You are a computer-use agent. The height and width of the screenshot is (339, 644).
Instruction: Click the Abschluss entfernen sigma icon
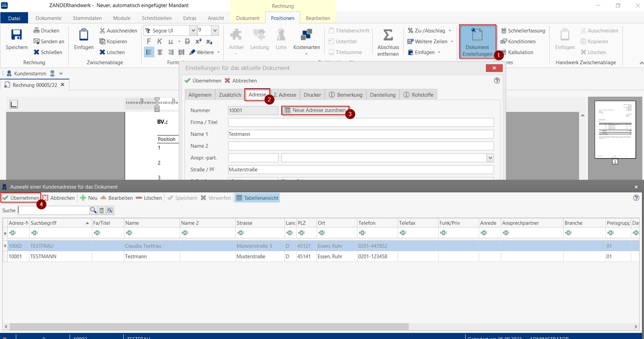[388, 35]
